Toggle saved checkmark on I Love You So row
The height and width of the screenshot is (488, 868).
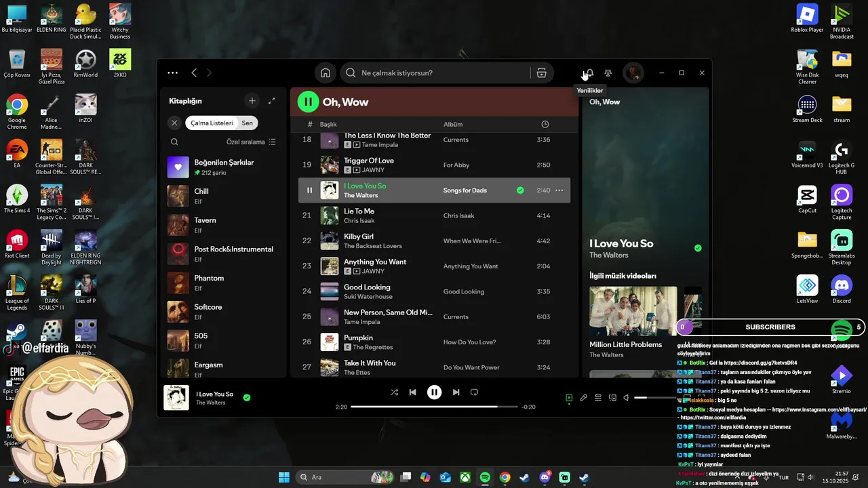coord(520,190)
